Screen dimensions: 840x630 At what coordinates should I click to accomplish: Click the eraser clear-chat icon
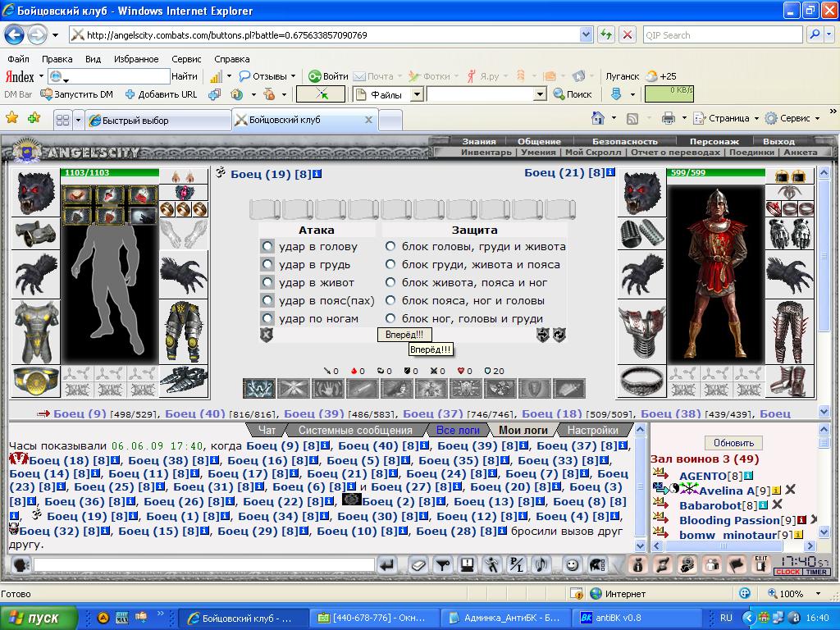418,564
